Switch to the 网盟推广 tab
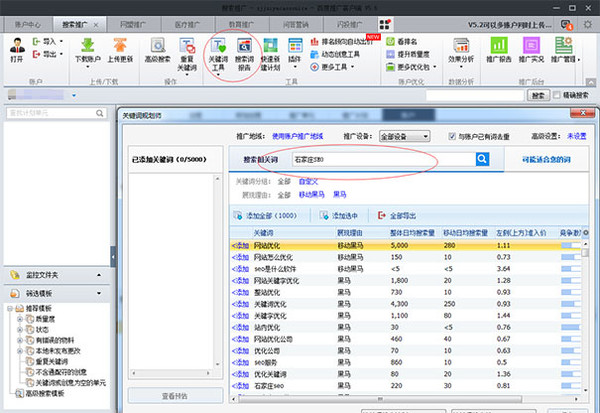 133,24
